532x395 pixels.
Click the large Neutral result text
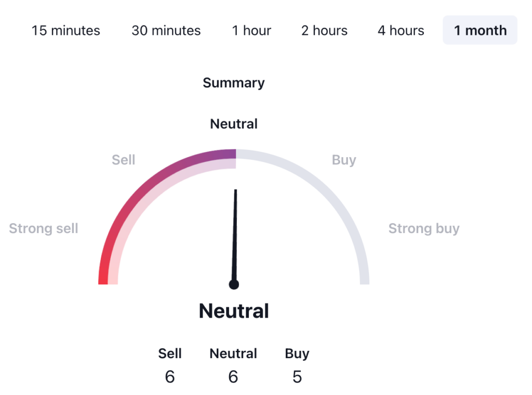click(234, 311)
